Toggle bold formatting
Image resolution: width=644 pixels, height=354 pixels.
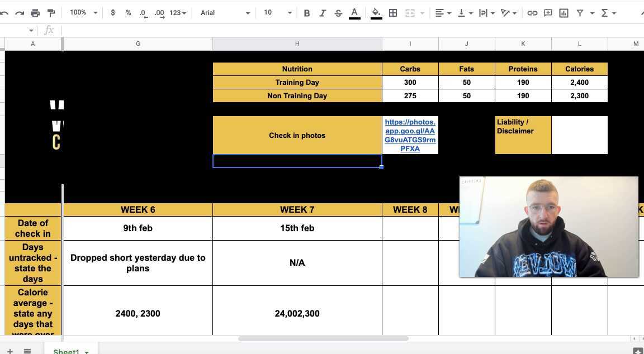[306, 13]
